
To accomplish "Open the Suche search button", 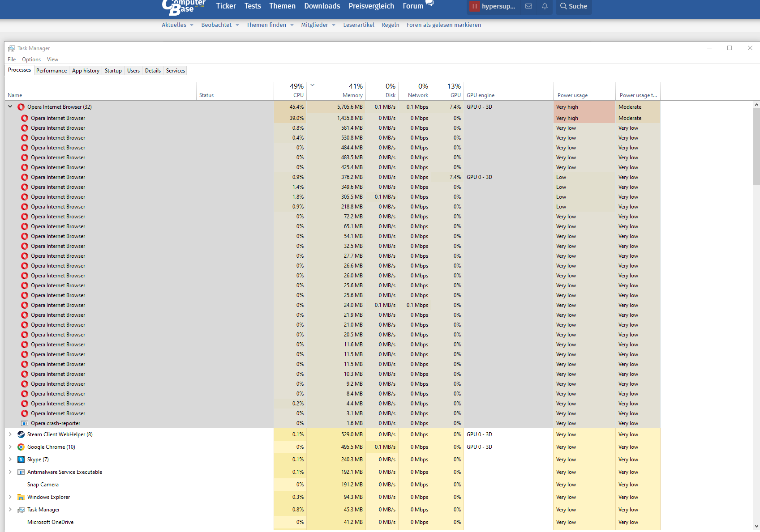I will (574, 6).
